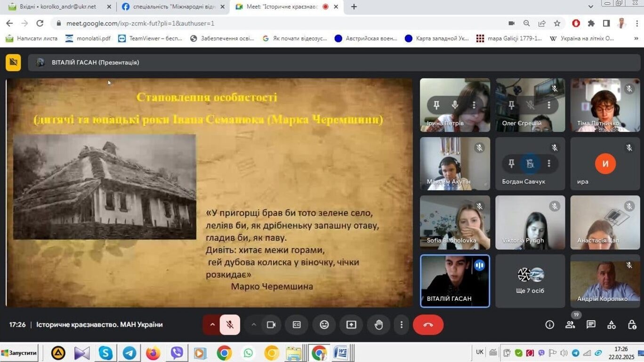
Task: Open host controls lock icon
Action: pyautogui.click(x=632, y=325)
